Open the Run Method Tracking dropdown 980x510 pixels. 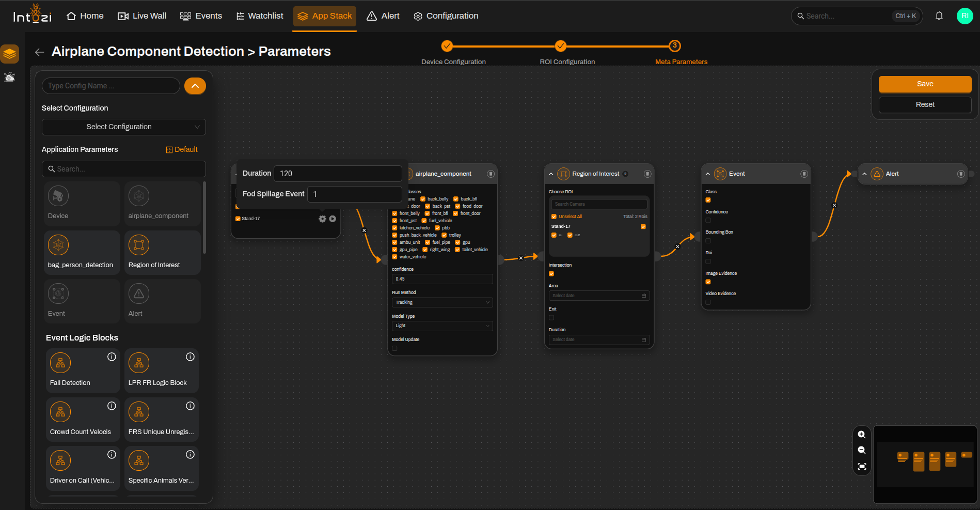coord(442,303)
